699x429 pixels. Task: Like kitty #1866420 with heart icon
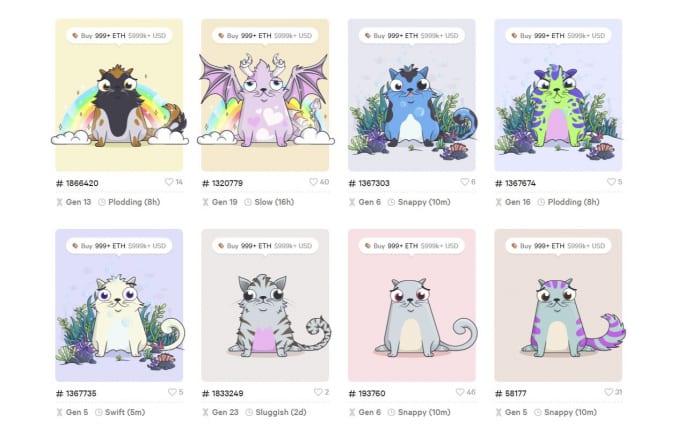pos(169,182)
